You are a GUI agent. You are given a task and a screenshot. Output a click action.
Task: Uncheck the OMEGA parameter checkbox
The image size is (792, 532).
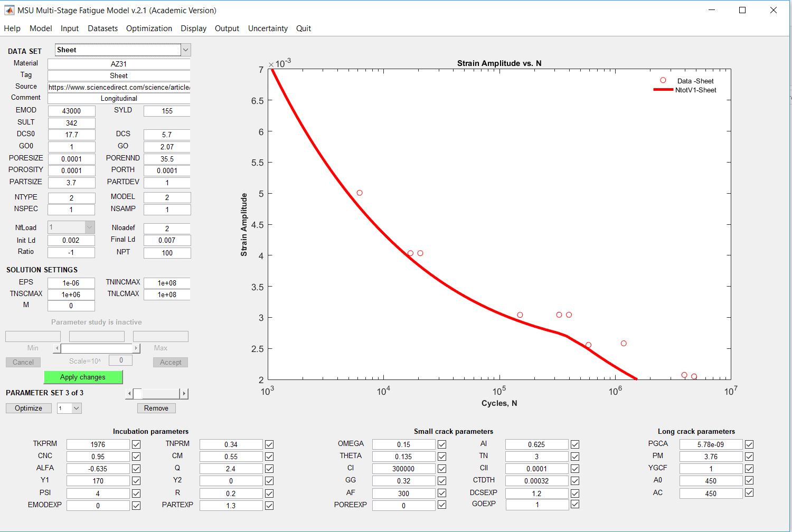point(442,444)
